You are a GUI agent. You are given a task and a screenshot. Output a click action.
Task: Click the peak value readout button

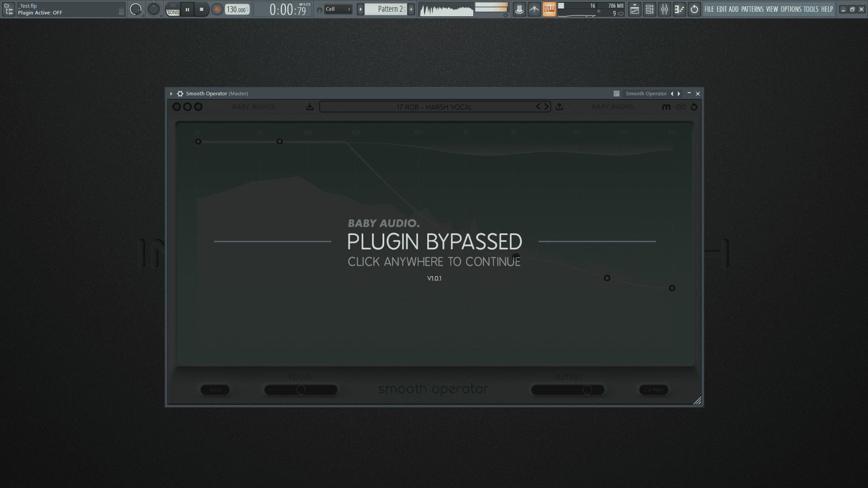[654, 389]
